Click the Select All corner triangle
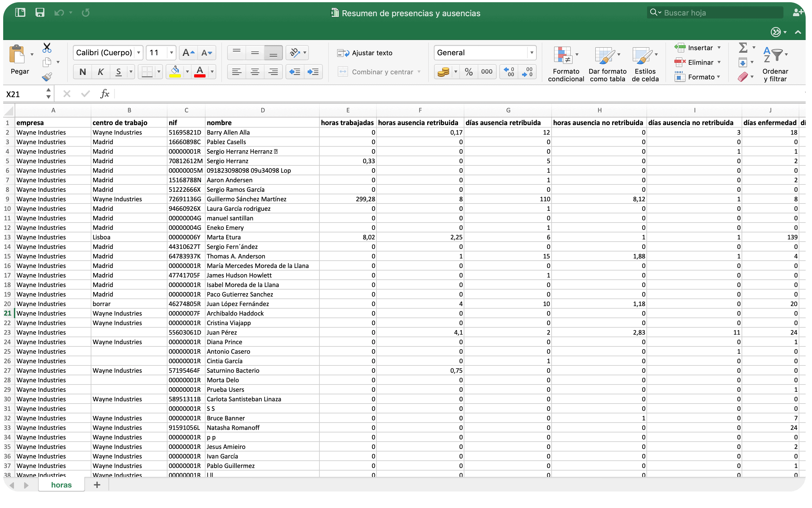Screen dimensions: 812x508 tap(9, 110)
